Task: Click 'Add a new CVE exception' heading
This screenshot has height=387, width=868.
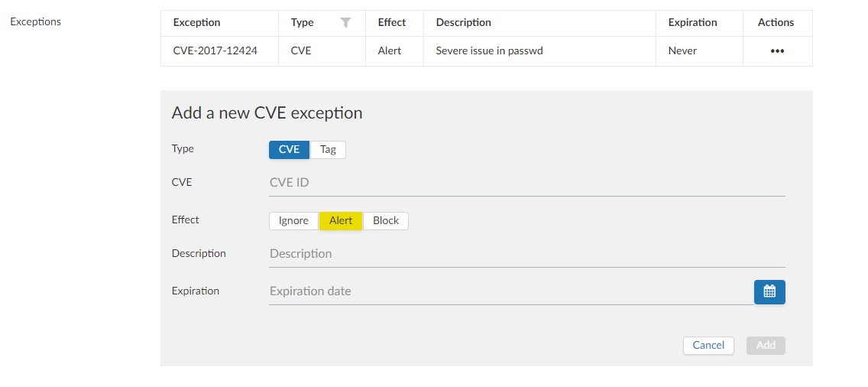Action: pos(267,113)
